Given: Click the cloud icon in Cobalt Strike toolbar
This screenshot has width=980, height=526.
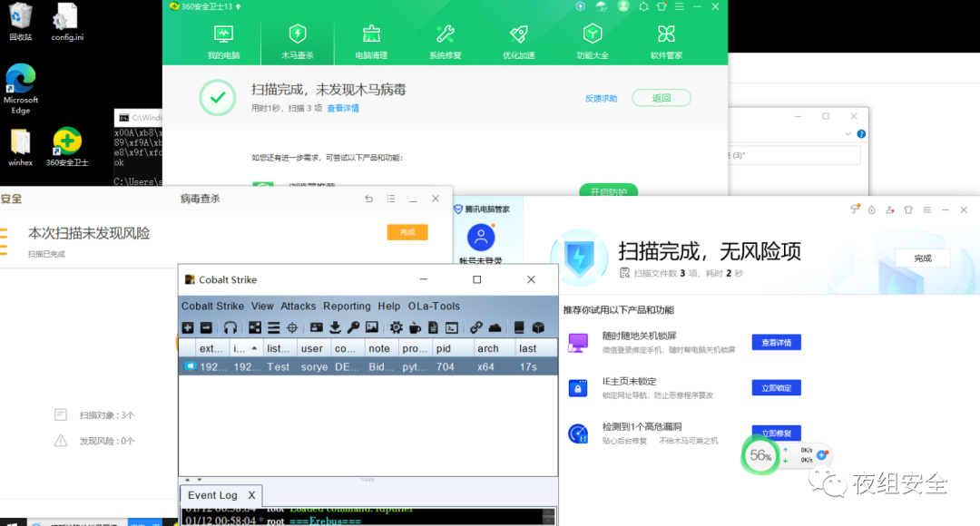Looking at the screenshot, I should click(495, 327).
